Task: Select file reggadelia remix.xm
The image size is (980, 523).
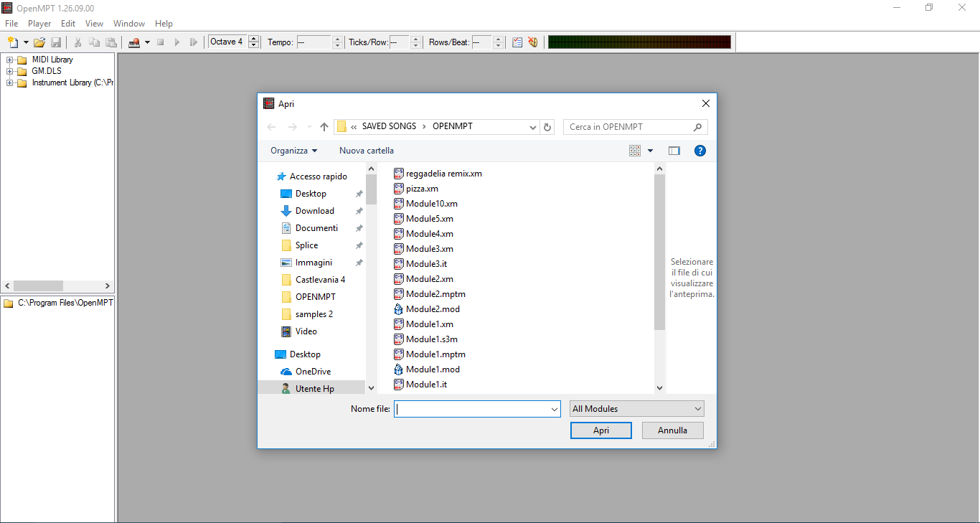Action: (x=438, y=174)
